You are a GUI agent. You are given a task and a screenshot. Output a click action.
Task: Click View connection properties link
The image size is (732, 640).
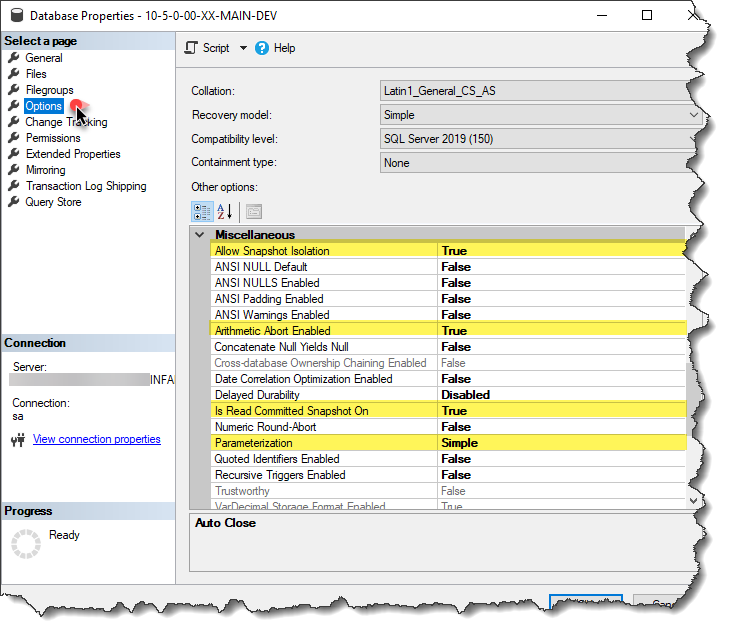pyautogui.click(x=97, y=439)
